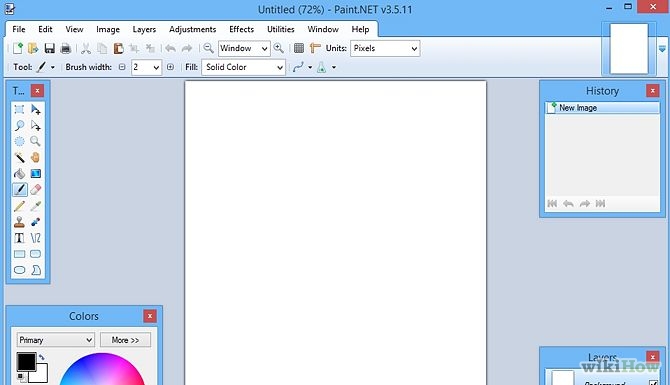Select the Pencil tool
Viewport: 670px width, 385px height.
(19, 206)
